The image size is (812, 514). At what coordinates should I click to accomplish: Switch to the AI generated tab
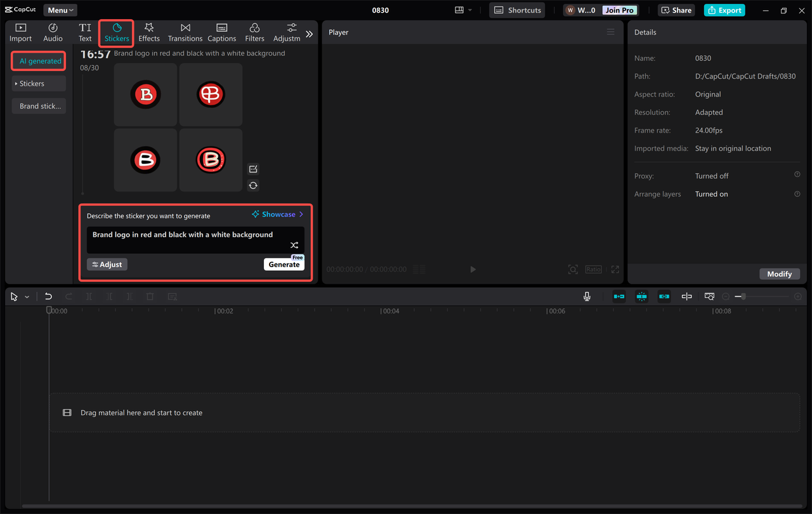(38, 61)
